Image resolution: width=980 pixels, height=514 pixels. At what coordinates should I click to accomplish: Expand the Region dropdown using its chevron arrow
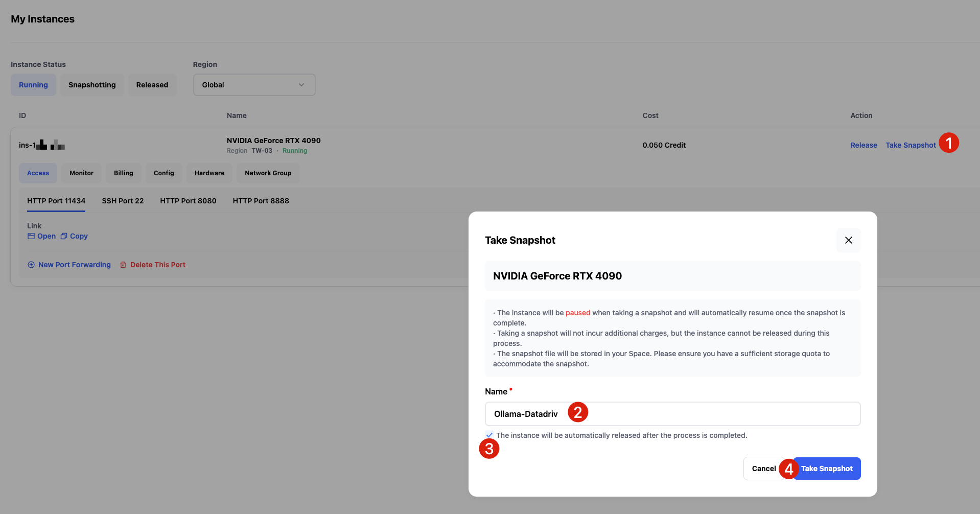tap(301, 85)
